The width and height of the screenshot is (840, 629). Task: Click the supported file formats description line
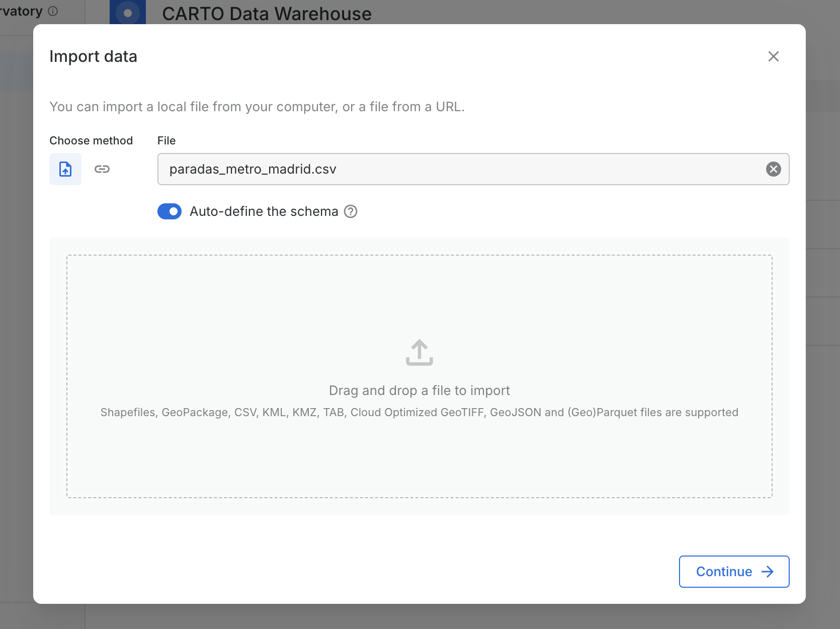click(419, 413)
